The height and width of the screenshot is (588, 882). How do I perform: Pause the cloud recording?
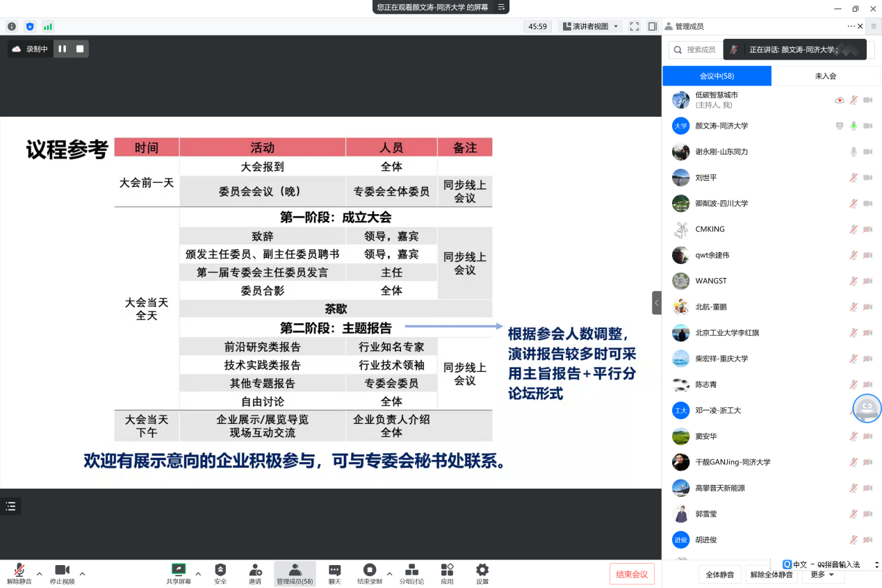(x=62, y=48)
